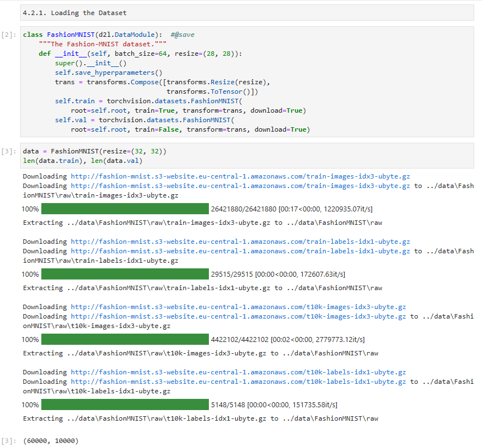Click the 100% label beside 5148/5148 progress bar
Viewport: 482px width, 448px height.
30,404
